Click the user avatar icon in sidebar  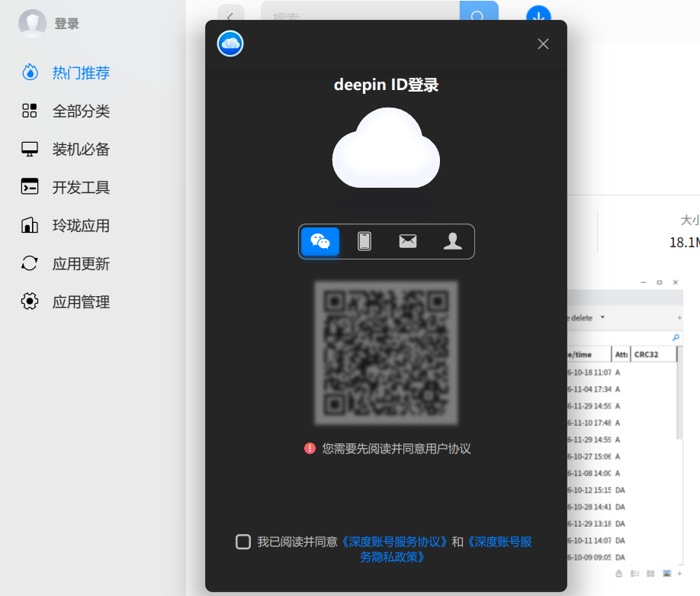[32, 23]
